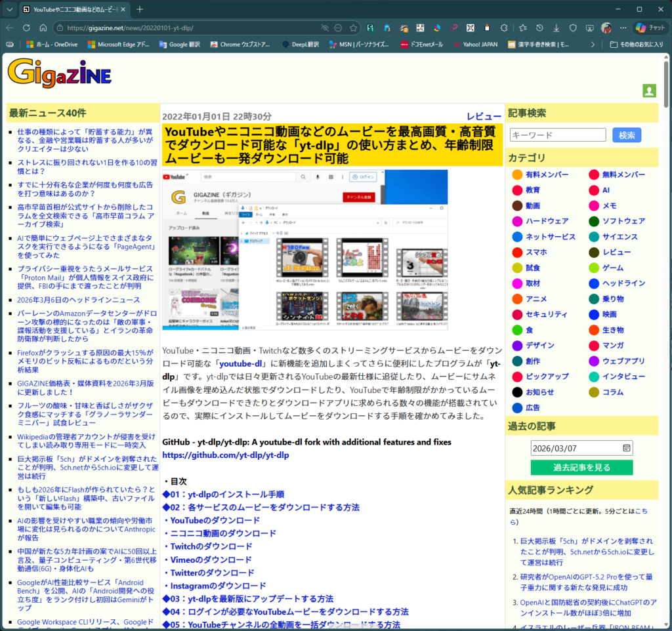The width and height of the screenshot is (672, 631).
Task: Click the blue 検索 search button
Action: click(626, 135)
